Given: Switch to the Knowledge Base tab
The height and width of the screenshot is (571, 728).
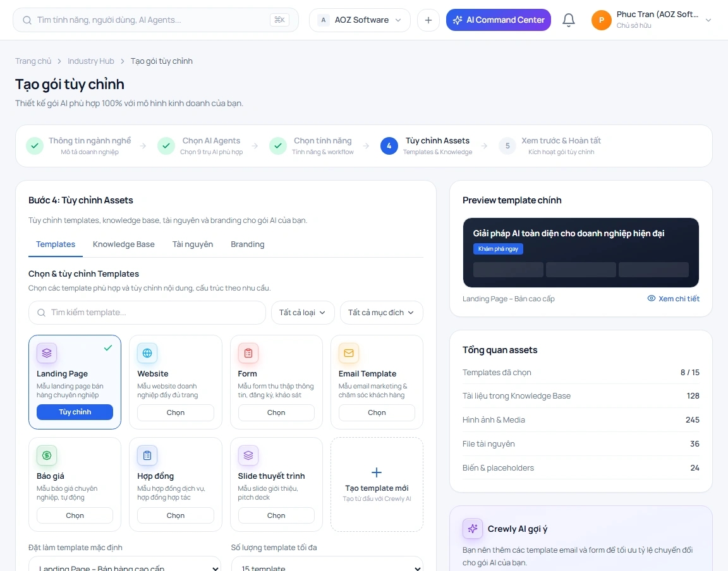Looking at the screenshot, I should coord(123,244).
